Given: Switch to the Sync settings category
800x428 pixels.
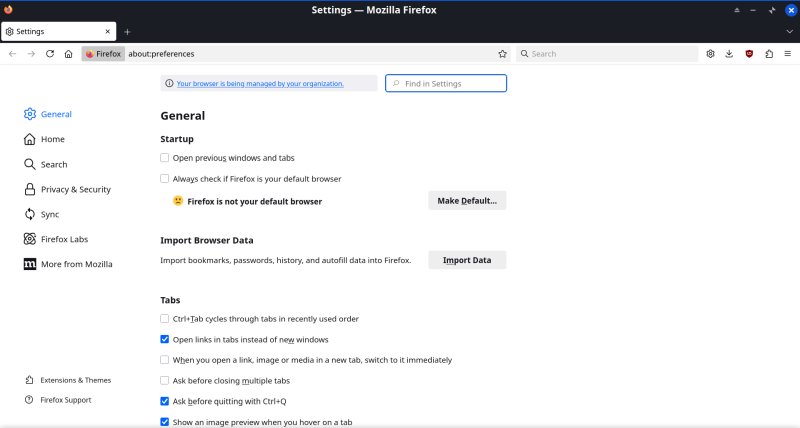Looking at the screenshot, I should tap(49, 214).
